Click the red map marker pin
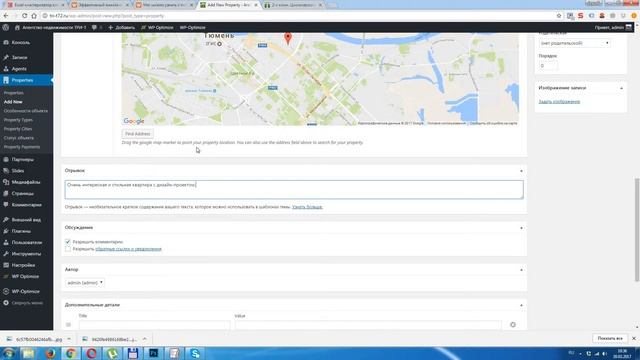The image size is (640, 360). coord(288,38)
